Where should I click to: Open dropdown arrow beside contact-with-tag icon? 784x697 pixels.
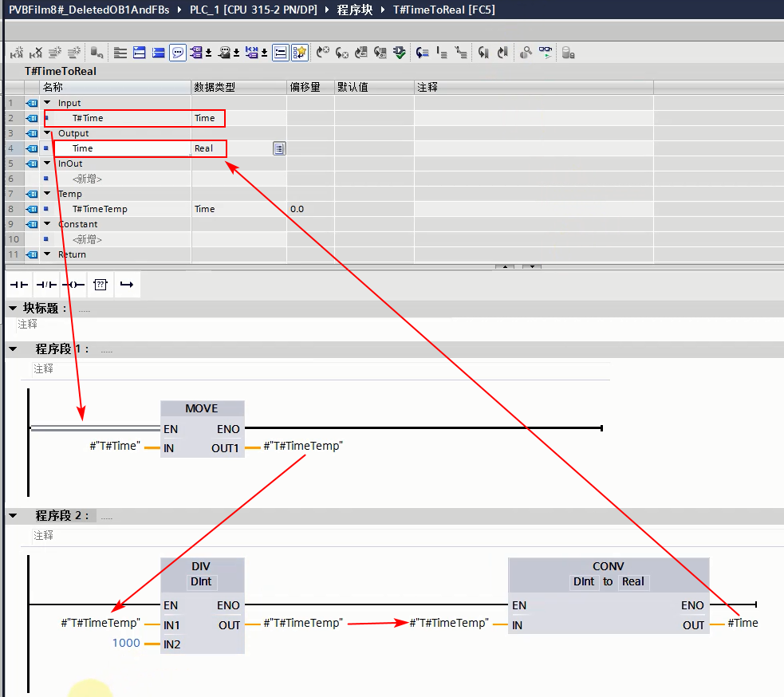click(x=265, y=53)
